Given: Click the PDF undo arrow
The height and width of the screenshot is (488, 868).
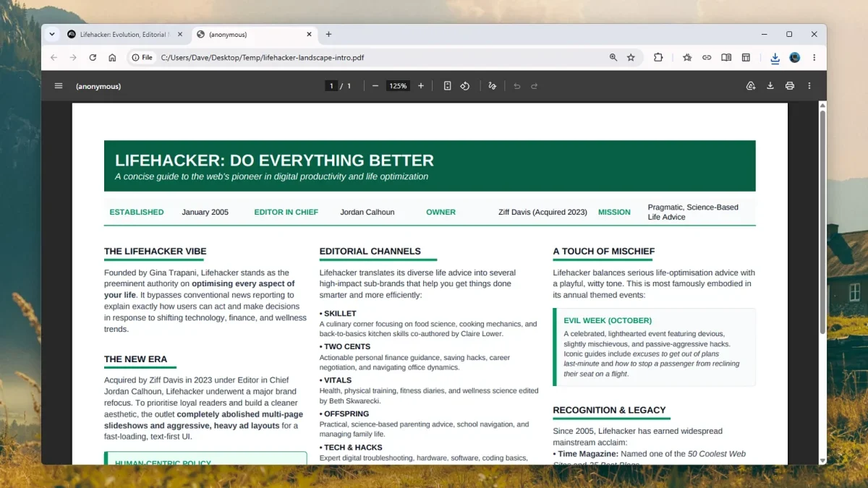Looking at the screenshot, I should [x=516, y=86].
